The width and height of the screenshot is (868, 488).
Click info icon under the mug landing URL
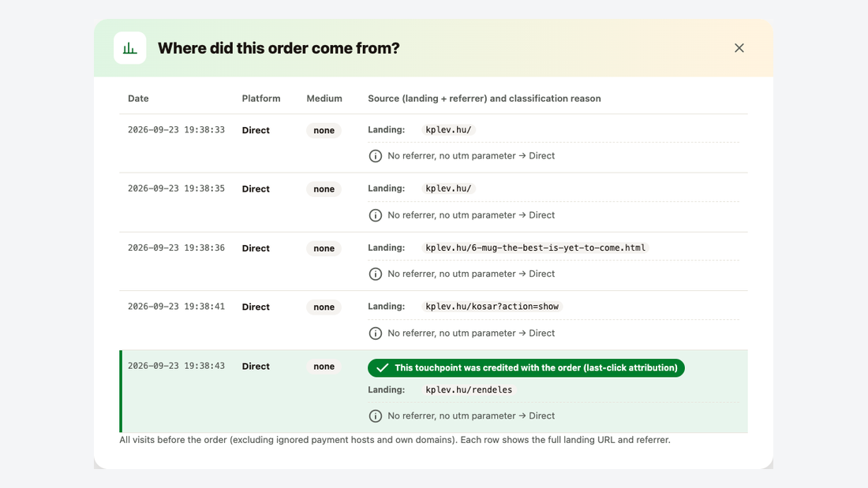point(376,274)
